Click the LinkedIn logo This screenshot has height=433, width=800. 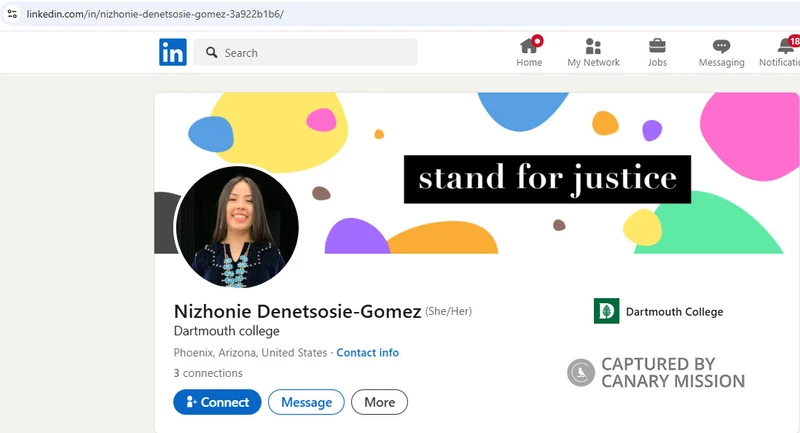pyautogui.click(x=172, y=52)
